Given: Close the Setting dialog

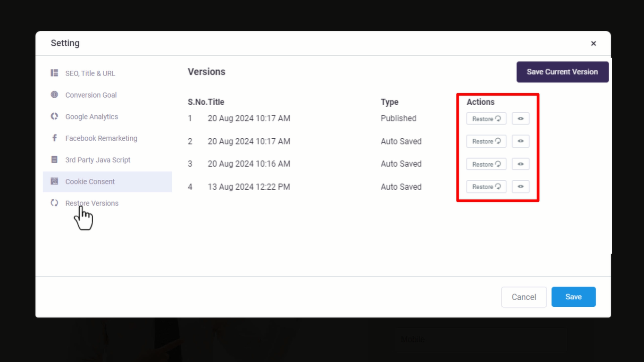Looking at the screenshot, I should [x=594, y=43].
